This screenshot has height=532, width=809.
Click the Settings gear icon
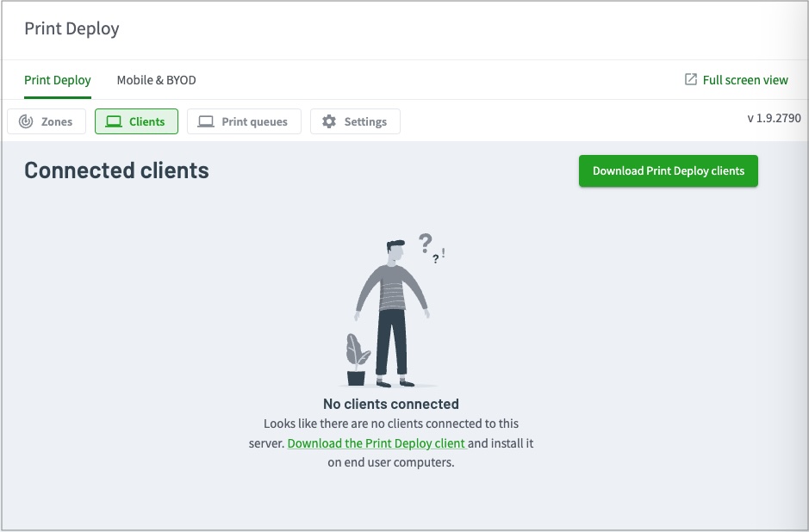pyautogui.click(x=329, y=121)
